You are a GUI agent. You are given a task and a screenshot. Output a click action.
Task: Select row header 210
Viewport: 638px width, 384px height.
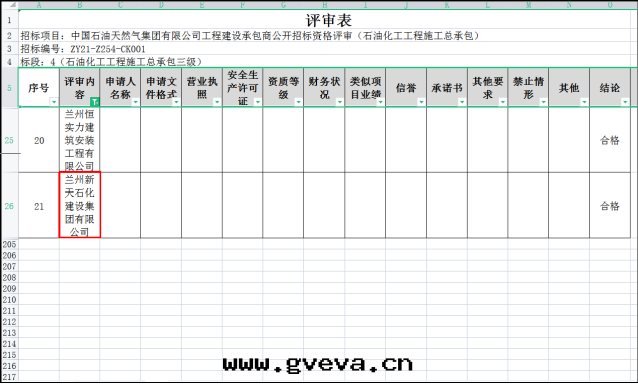click(9, 299)
